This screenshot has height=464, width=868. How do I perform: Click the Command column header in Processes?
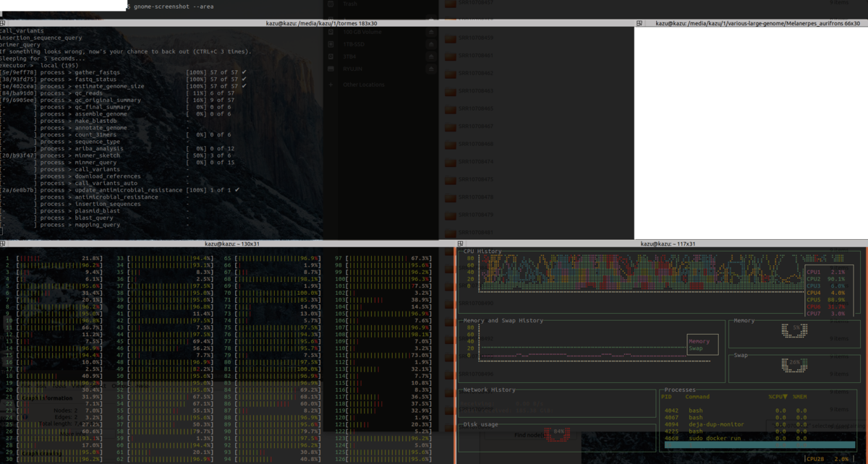tap(697, 397)
